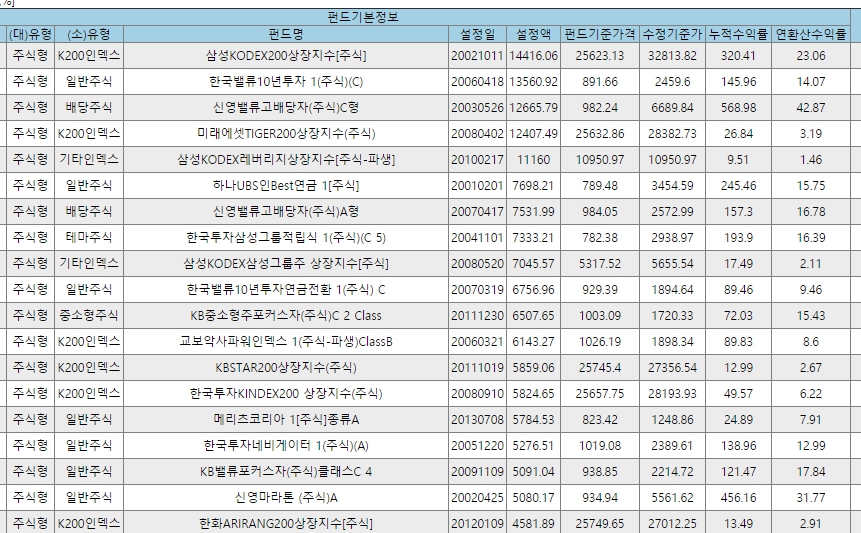The image size is (861, 533).
Task: Select fund 삼성KODEX레버리지상장지수[주식-파생]
Action: [x=286, y=160]
